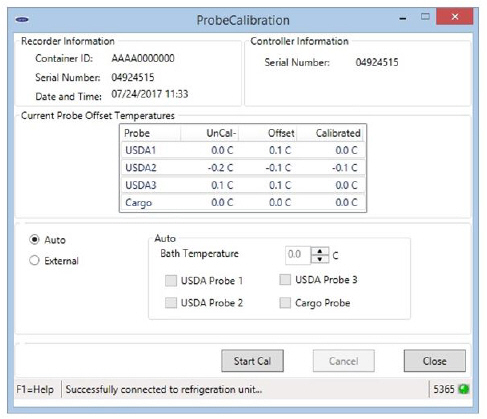Click the Carrier logo icon in title bar
487x419 pixels.
22,20
